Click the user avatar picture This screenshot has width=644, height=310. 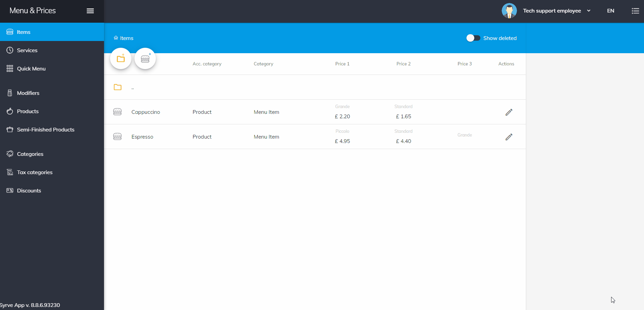point(509,11)
